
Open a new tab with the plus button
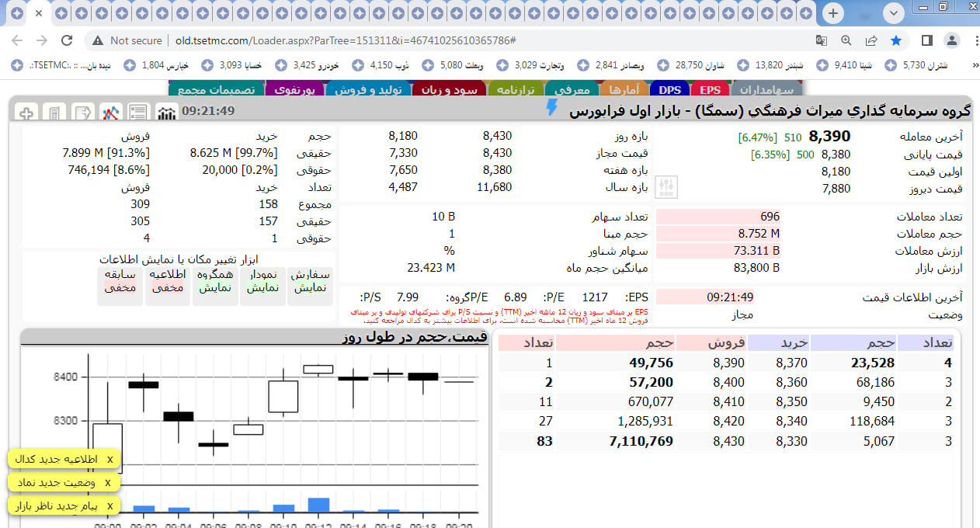tap(833, 13)
